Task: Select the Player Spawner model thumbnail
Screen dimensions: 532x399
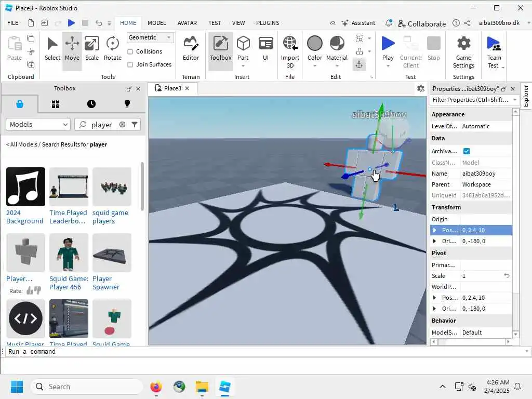Action: (112, 252)
